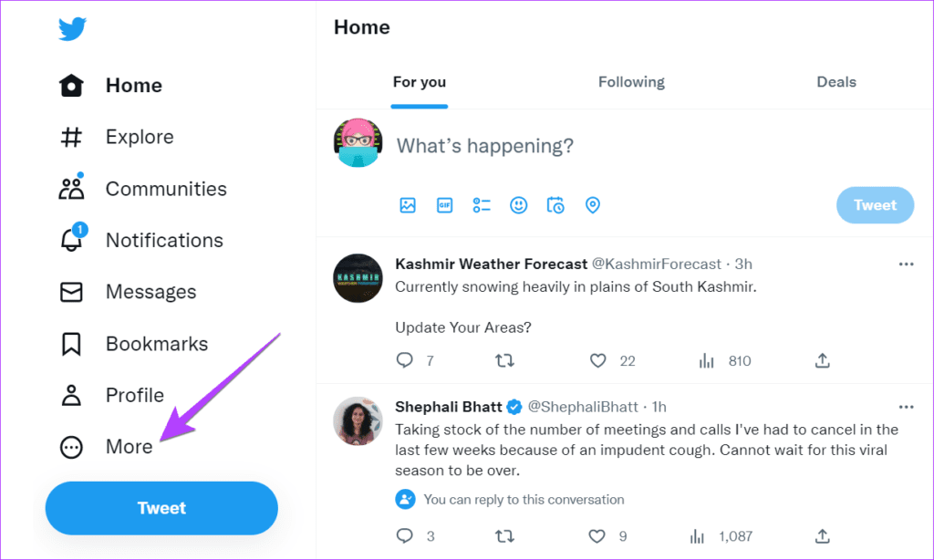Open Shephali Bhatt's profile picture
Screen dimensions: 934x560
click(x=358, y=420)
